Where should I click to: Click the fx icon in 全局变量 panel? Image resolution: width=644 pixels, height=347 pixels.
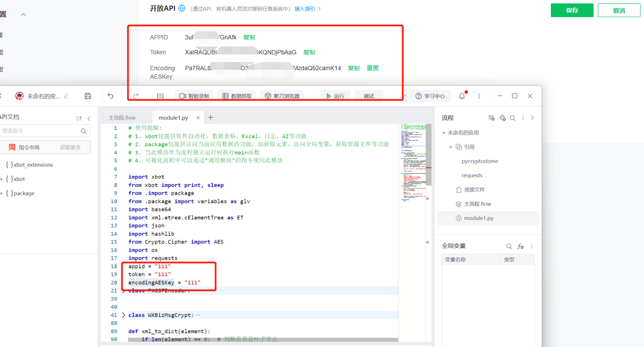[x=520, y=246]
